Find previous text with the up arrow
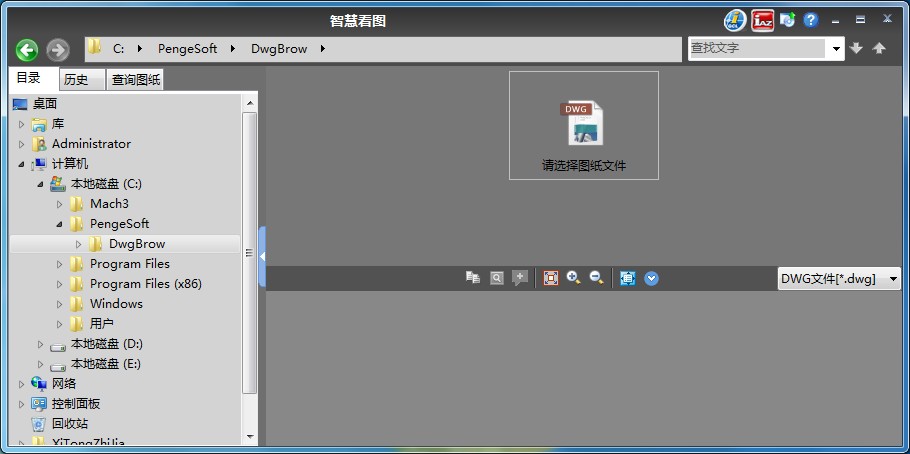Image resolution: width=910 pixels, height=454 pixels. pos(879,48)
